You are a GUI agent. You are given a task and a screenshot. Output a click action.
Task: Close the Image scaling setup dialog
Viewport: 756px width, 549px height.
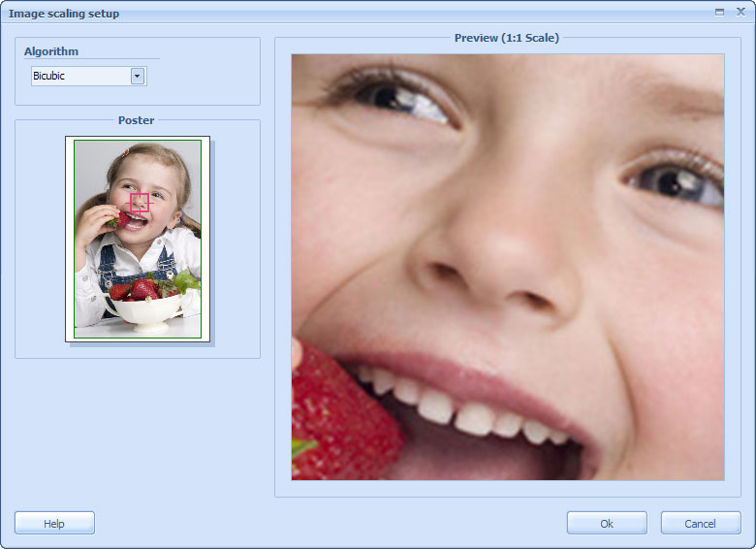741,12
